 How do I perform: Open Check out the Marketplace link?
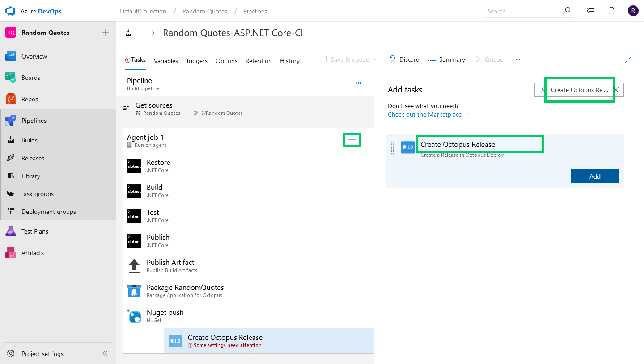[x=428, y=114]
